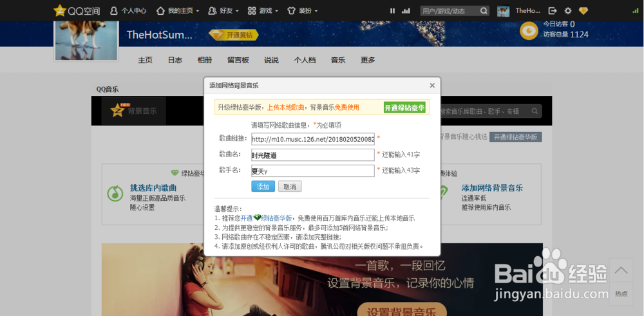Pause the music player in top bar
This screenshot has height=316, width=644.
pos(392,11)
